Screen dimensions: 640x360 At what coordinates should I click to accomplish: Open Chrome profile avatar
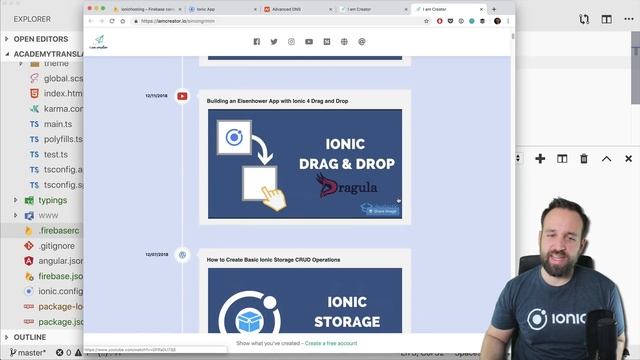coord(497,21)
